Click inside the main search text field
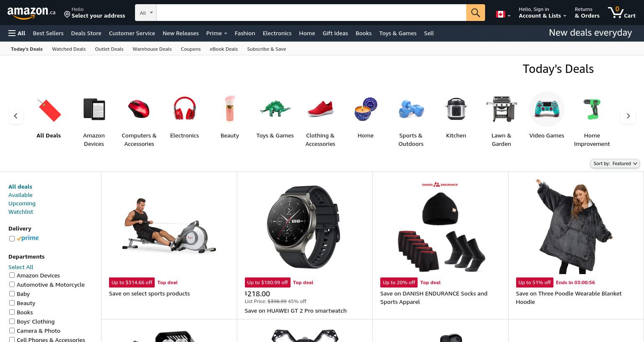644x342 pixels. pyautogui.click(x=311, y=13)
